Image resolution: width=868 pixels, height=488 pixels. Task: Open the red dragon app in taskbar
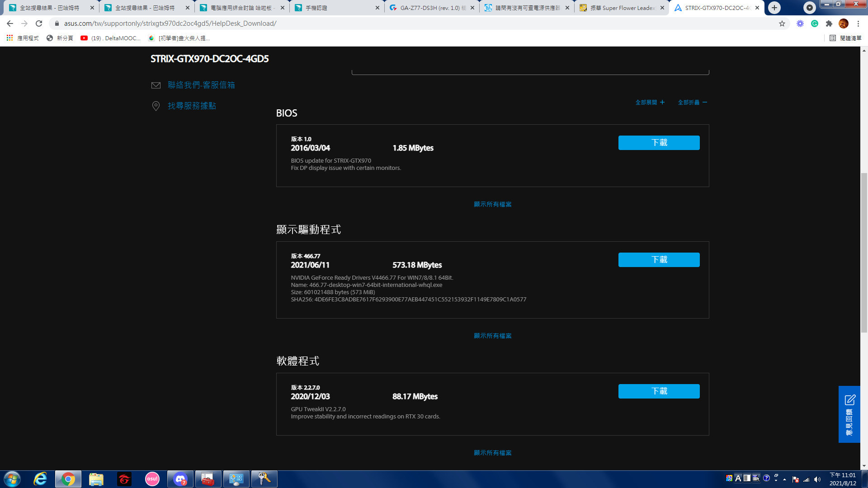coord(124,479)
